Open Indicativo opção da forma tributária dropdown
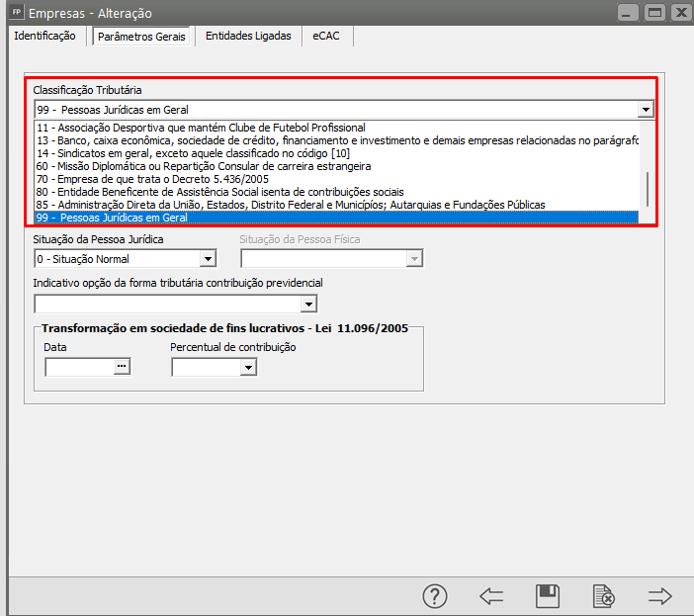The width and height of the screenshot is (694, 616). click(x=308, y=304)
